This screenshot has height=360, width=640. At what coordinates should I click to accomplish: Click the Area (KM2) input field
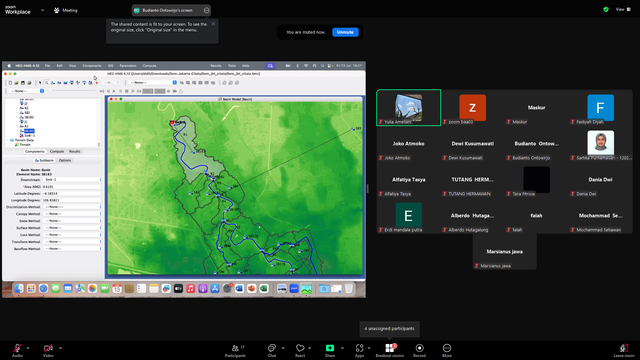[x=72, y=187]
